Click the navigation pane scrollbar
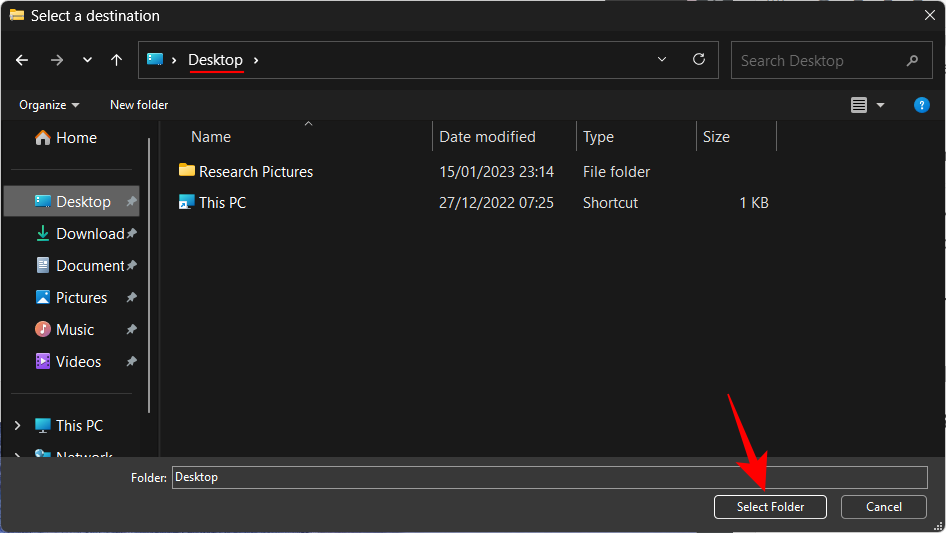 pyautogui.click(x=149, y=275)
